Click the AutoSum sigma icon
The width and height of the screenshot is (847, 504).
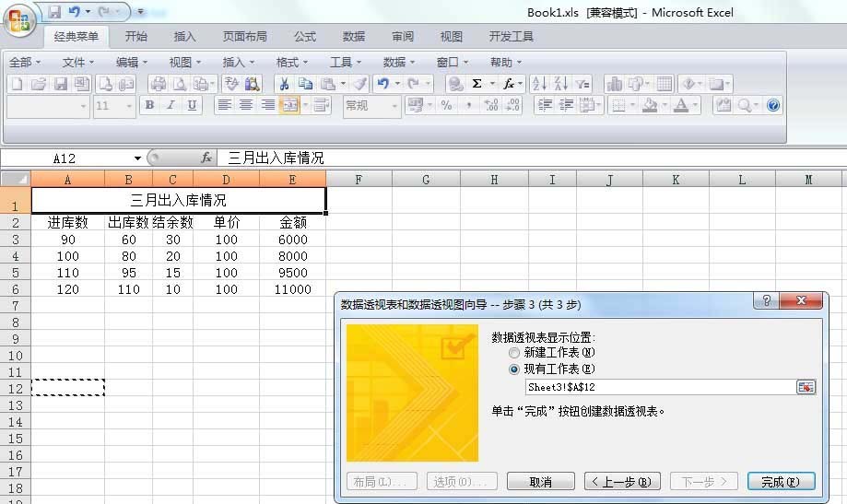click(x=476, y=84)
